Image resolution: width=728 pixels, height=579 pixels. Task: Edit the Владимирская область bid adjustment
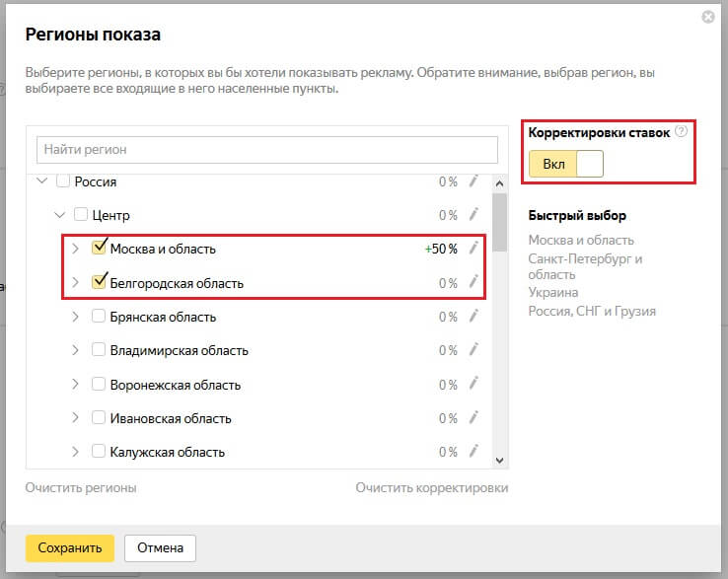(473, 350)
